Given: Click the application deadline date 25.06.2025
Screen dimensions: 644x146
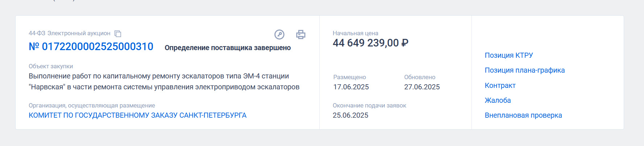Looking at the screenshot, I should tap(350, 115).
